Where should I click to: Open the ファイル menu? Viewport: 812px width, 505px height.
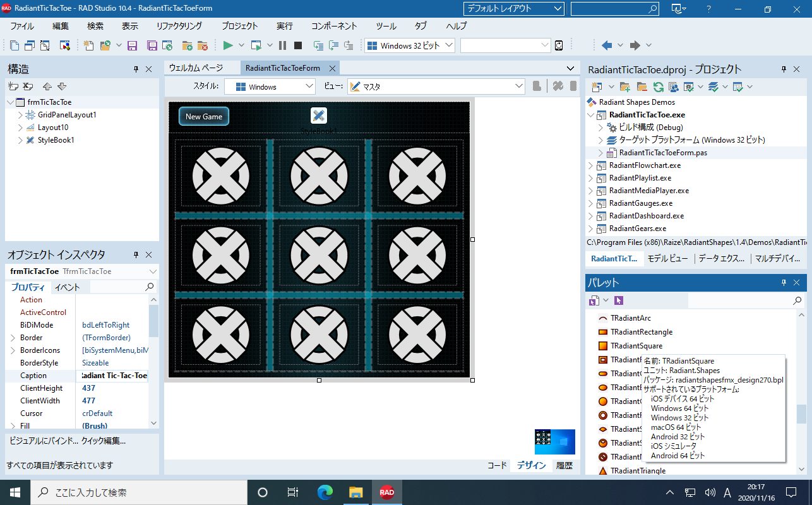click(x=23, y=26)
